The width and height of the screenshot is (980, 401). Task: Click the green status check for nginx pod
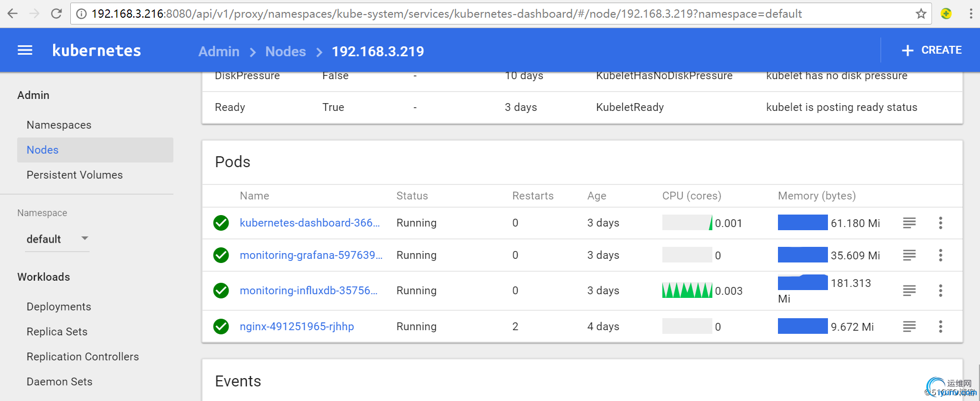[x=221, y=327]
